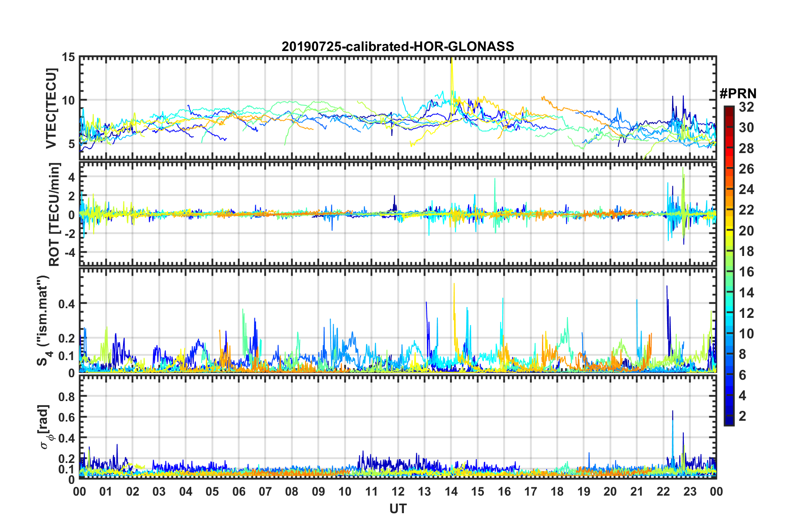Click the colorbar near value 16
This screenshot has height=532, width=796.
pos(729,272)
